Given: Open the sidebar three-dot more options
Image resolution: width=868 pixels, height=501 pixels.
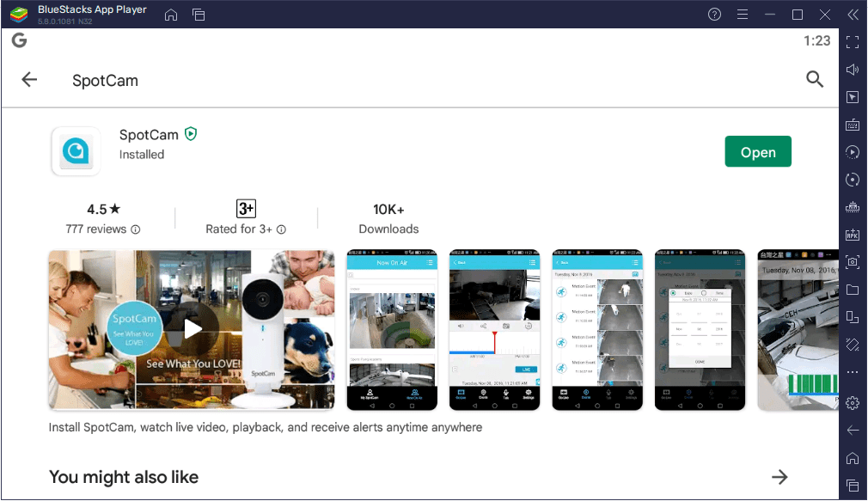Looking at the screenshot, I should 853,372.
